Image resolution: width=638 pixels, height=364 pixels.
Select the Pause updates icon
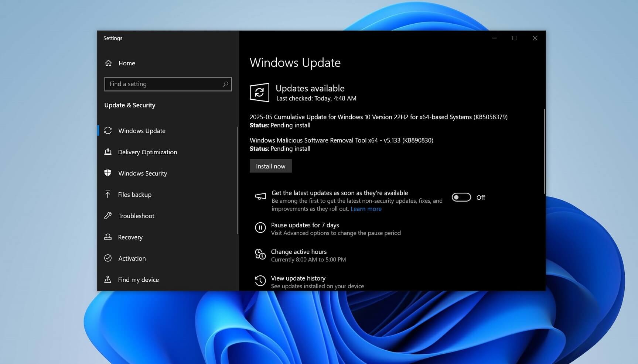tap(261, 228)
